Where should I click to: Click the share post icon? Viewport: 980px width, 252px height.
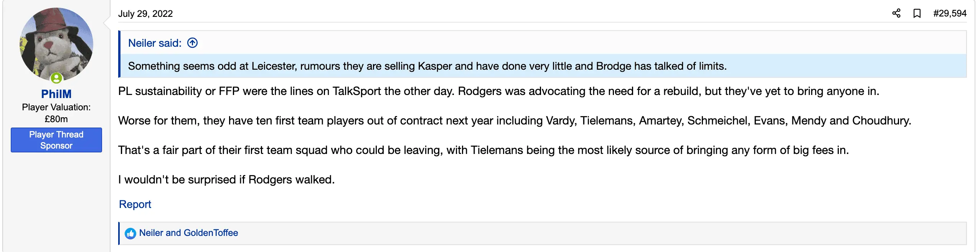pyautogui.click(x=896, y=13)
